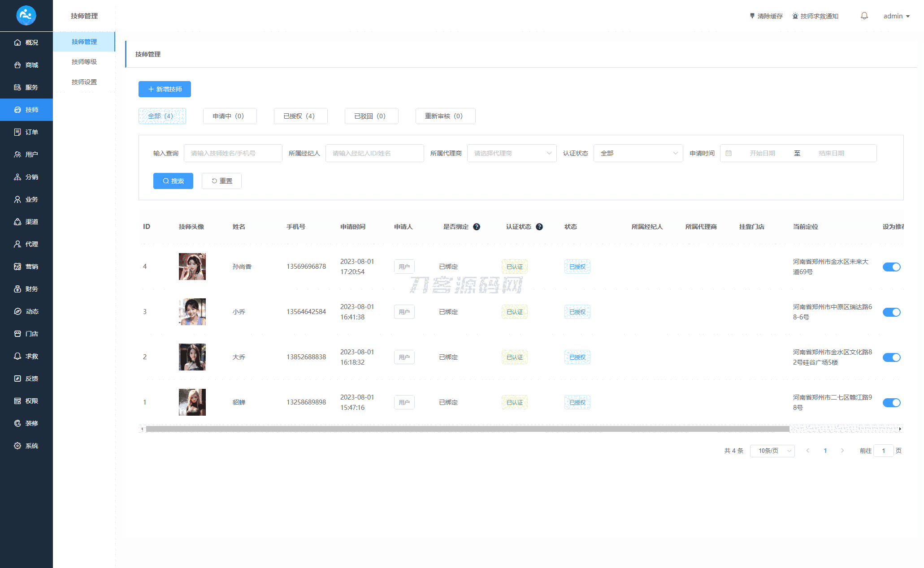Viewport: 924px width, 568px height.
Task: Switch to the 已授权 (4) tab
Action: click(x=300, y=116)
